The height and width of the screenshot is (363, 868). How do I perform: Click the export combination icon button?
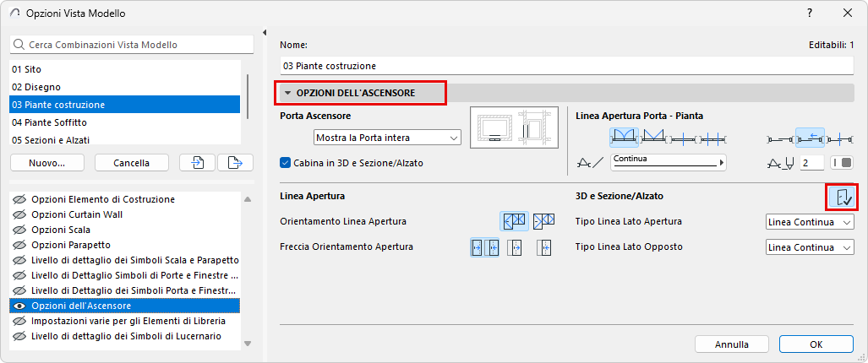pyautogui.click(x=235, y=162)
